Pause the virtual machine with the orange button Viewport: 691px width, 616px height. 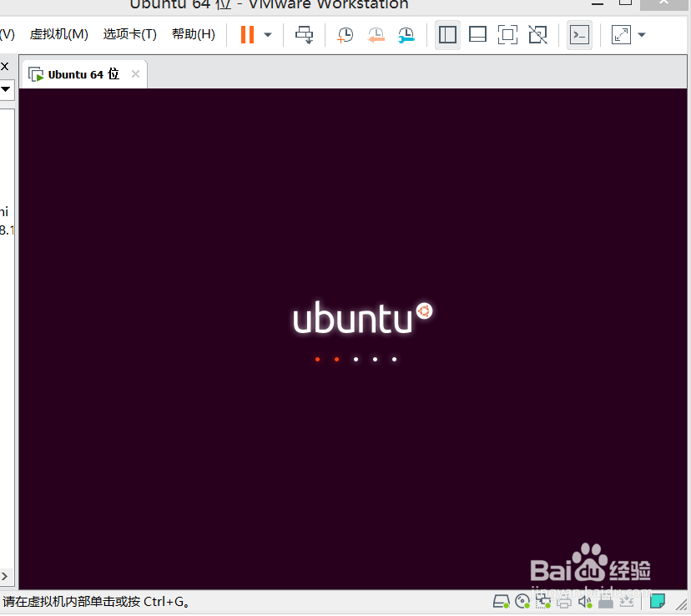pyautogui.click(x=247, y=34)
